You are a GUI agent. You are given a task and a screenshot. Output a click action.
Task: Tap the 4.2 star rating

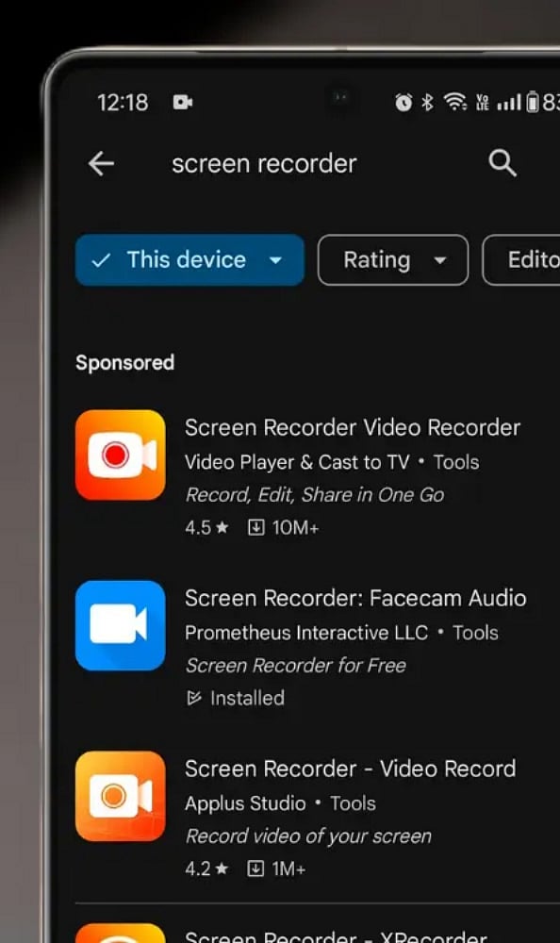click(x=206, y=869)
